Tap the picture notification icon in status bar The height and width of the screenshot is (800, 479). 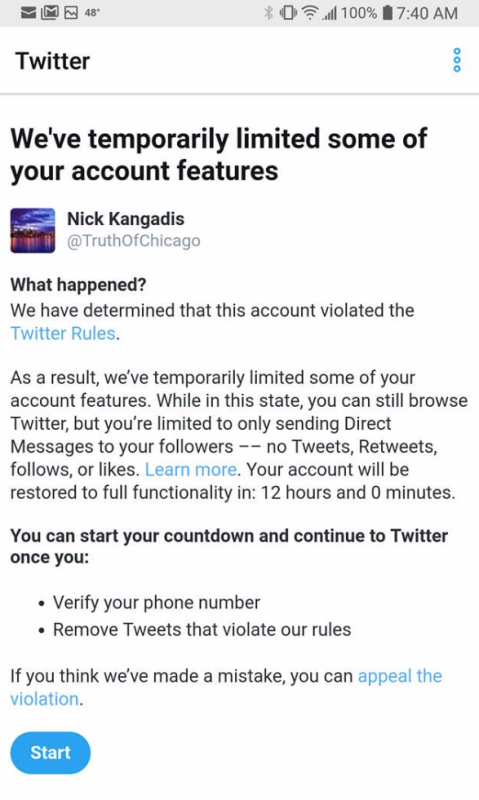click(x=70, y=13)
